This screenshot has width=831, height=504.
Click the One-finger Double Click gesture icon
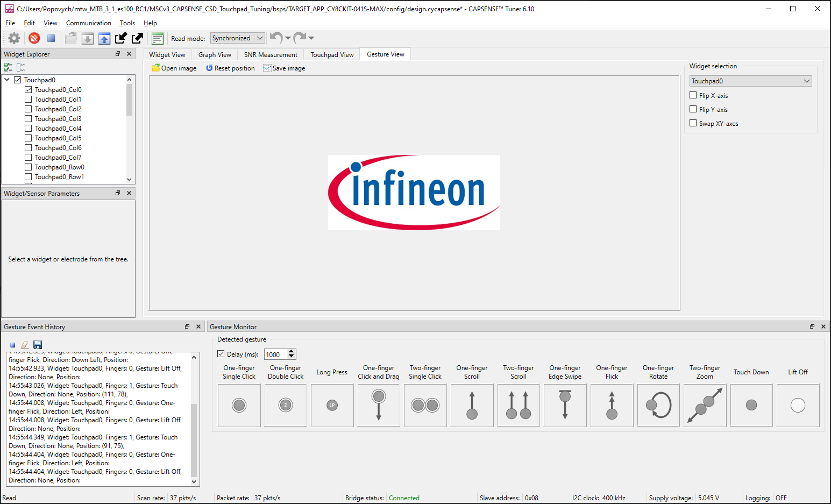(x=286, y=406)
